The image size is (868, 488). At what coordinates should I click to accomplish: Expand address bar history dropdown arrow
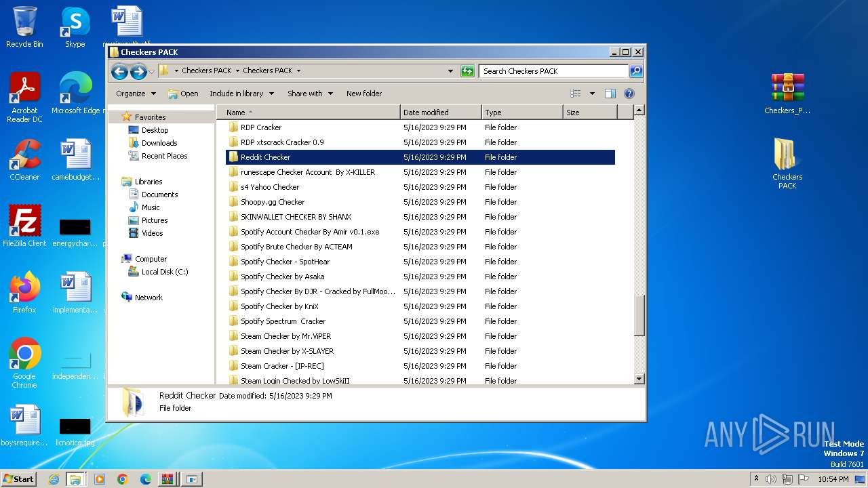coord(450,71)
